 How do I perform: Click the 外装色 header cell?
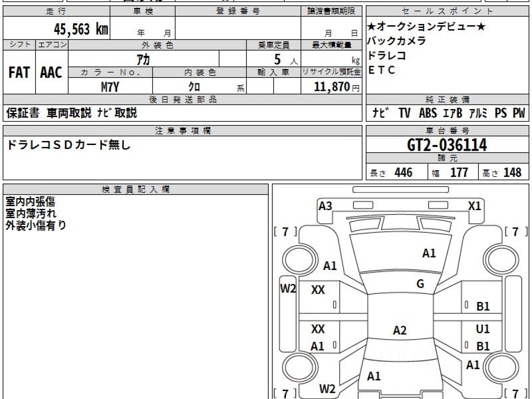(x=157, y=45)
